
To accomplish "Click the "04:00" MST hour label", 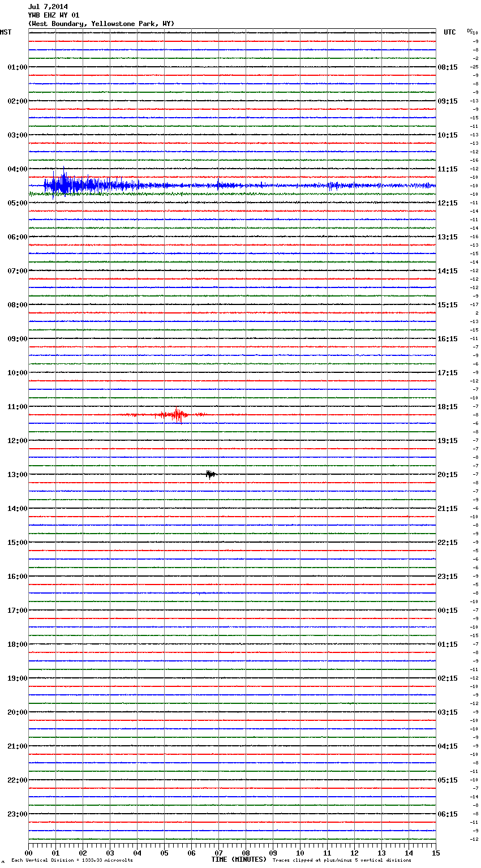I will [x=18, y=169].
